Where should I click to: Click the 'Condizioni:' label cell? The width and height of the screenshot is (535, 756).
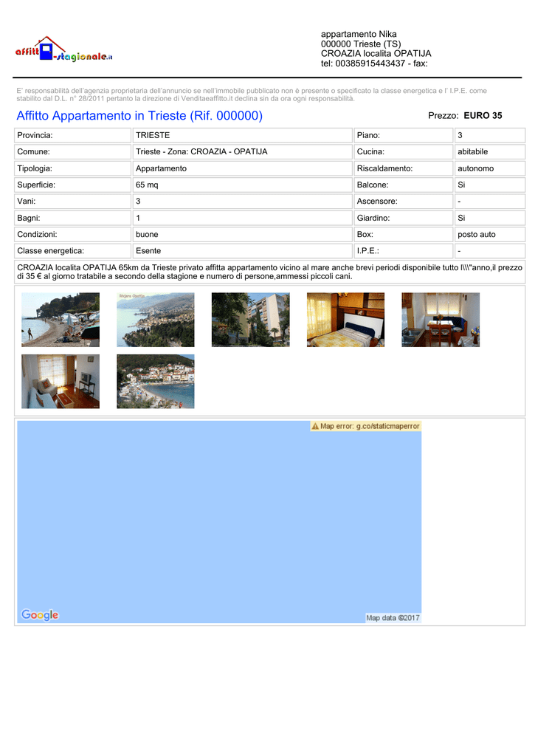click(x=73, y=234)
